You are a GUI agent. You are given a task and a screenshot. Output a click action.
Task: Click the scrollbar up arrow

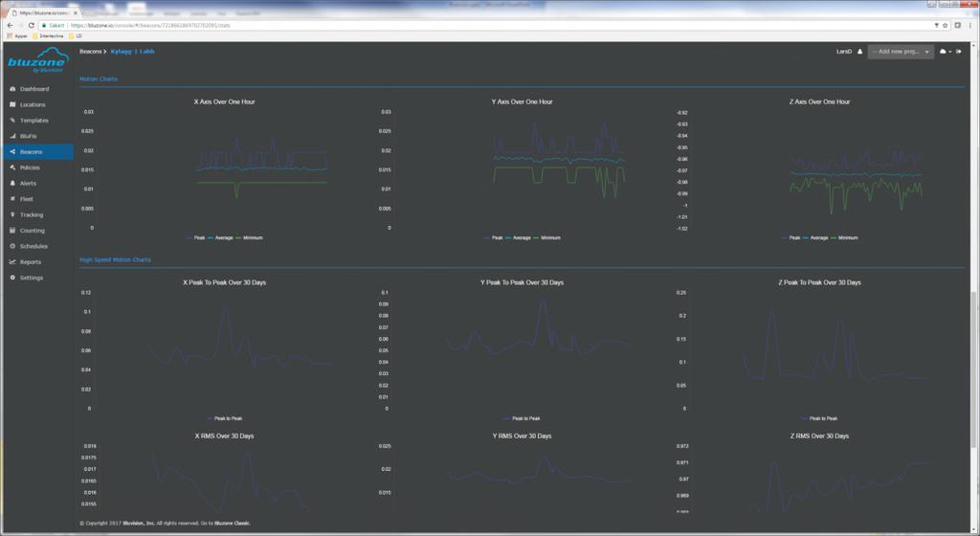(x=973, y=46)
